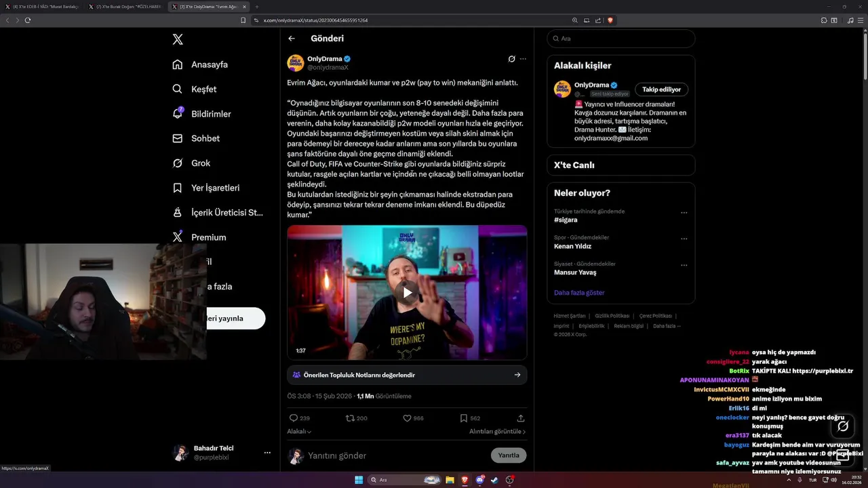Go back with the Gönderi arrow

point(292,39)
